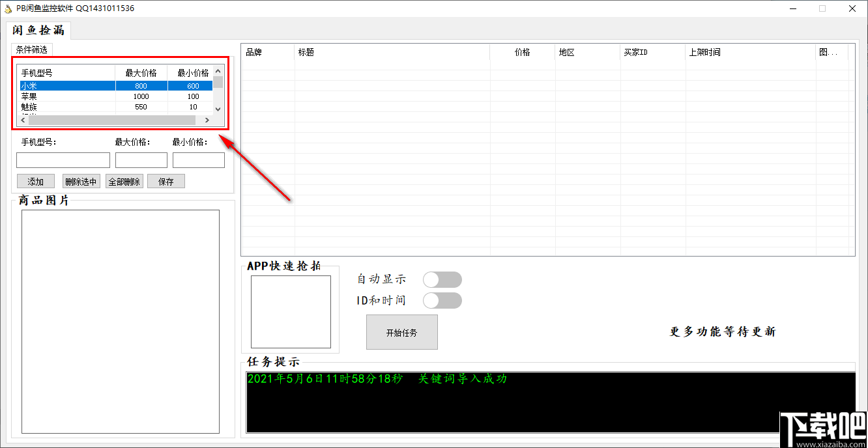This screenshot has width=868, height=448.
Task: Select the 魅族 row in filter list
Action: tap(115, 107)
